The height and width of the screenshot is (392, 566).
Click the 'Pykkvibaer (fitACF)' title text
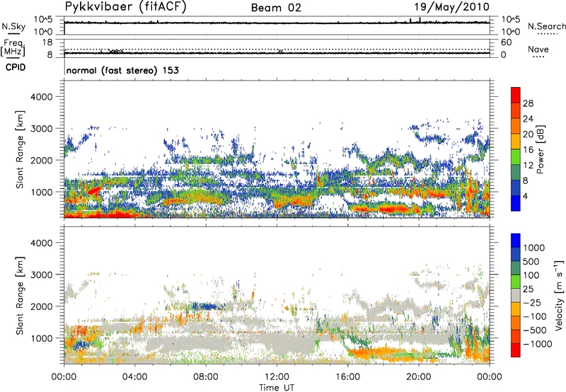coord(126,7)
